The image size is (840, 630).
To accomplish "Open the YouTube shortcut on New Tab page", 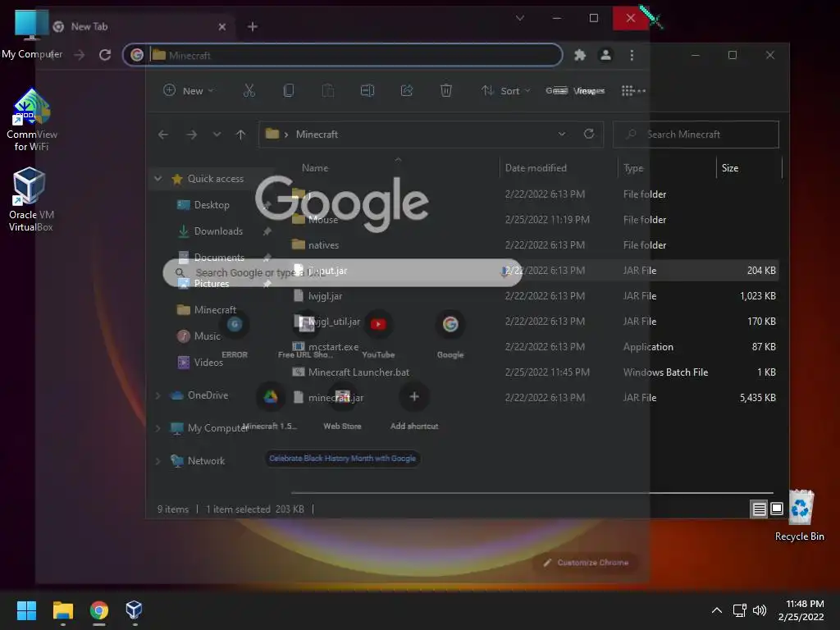I will [x=378, y=332].
